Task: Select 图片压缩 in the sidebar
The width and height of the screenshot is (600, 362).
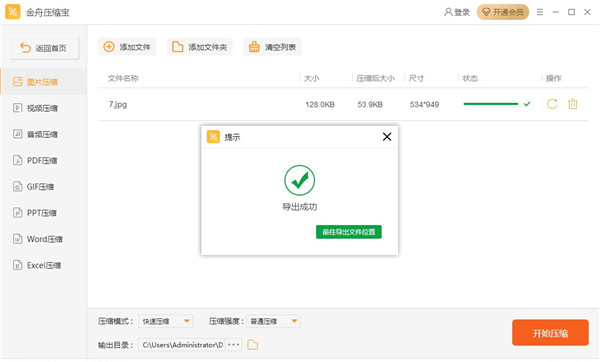Action: 44,82
